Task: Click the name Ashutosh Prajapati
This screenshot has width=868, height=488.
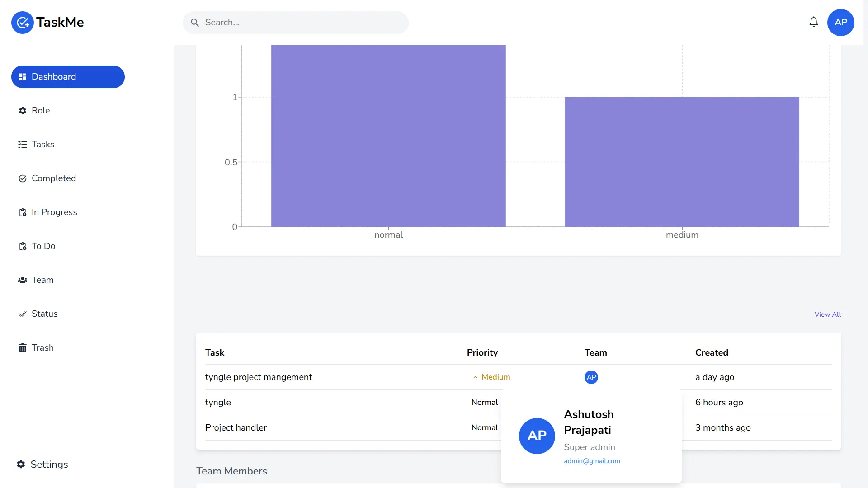Action: (x=589, y=422)
